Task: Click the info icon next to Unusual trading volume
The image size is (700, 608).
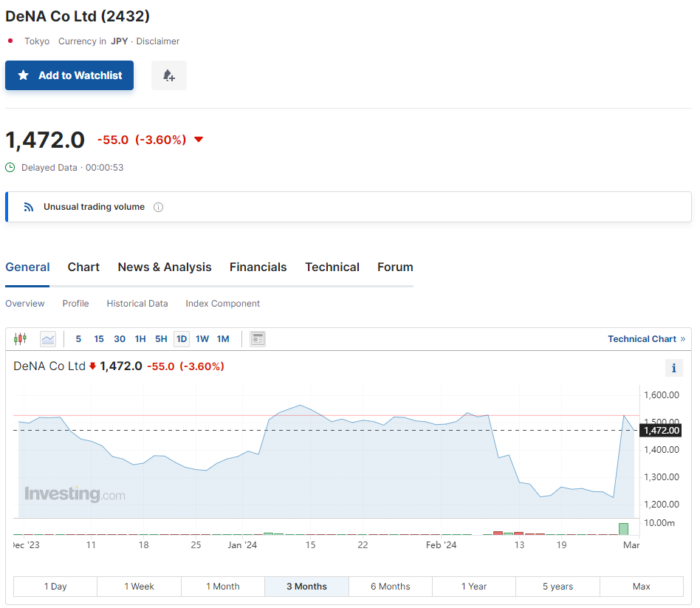Action: click(x=158, y=207)
